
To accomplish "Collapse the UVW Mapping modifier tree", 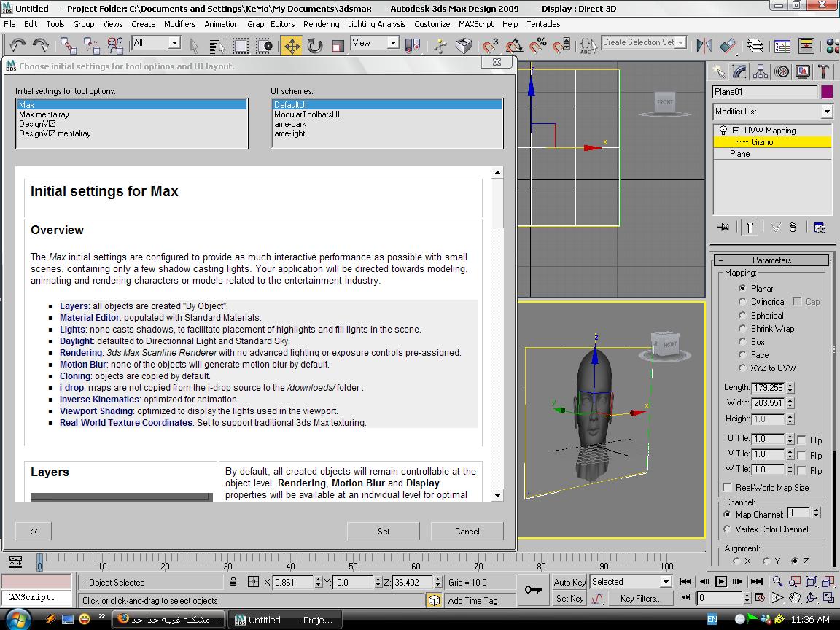I will 736,131.
